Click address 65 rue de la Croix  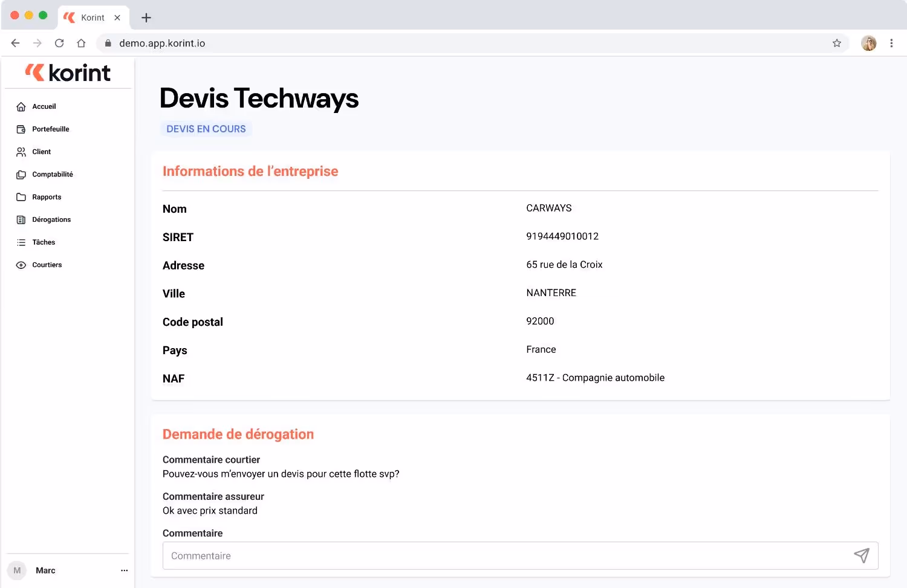point(564,265)
